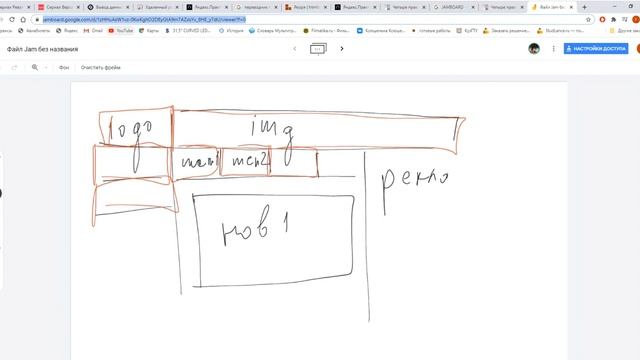Rename the untitled Jam file title
Viewport: 640px width, 360px height.
coord(42,49)
